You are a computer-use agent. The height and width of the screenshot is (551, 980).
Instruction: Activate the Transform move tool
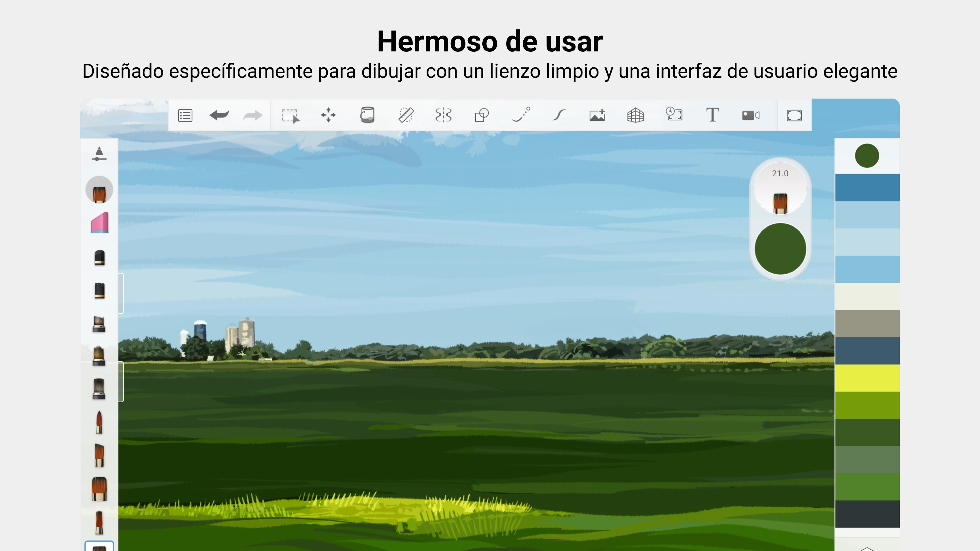(328, 115)
